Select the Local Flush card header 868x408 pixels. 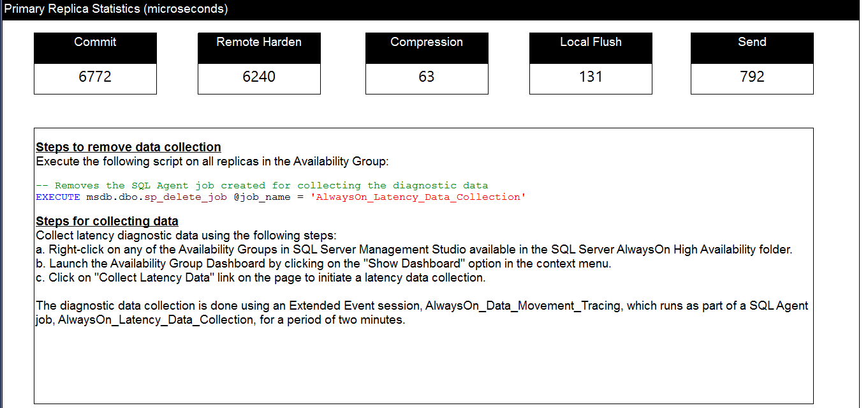[591, 43]
